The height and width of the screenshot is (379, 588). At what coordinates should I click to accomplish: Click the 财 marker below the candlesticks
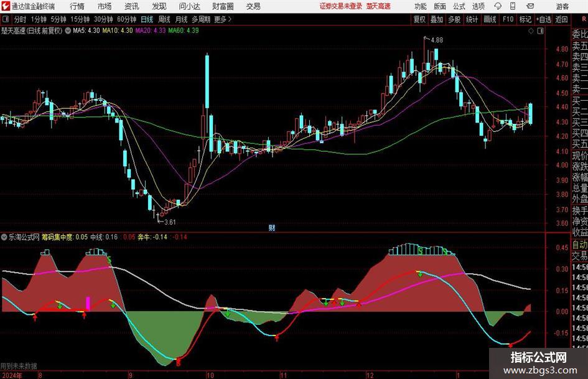[272, 227]
